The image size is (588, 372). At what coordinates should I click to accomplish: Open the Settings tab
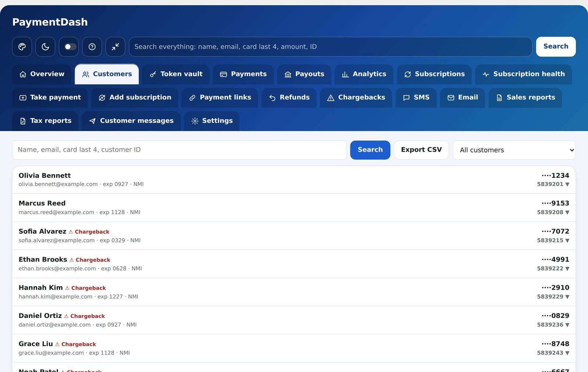point(212,121)
